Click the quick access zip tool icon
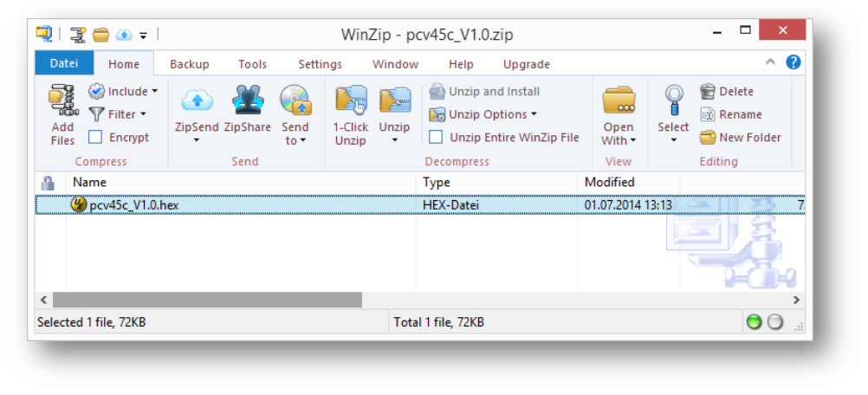 pos(78,35)
